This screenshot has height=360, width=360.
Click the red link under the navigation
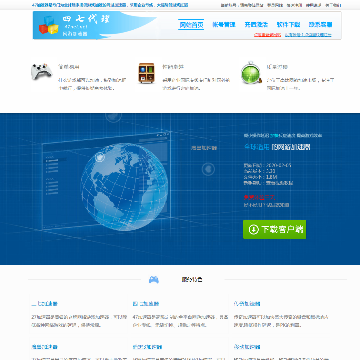(x=267, y=34)
